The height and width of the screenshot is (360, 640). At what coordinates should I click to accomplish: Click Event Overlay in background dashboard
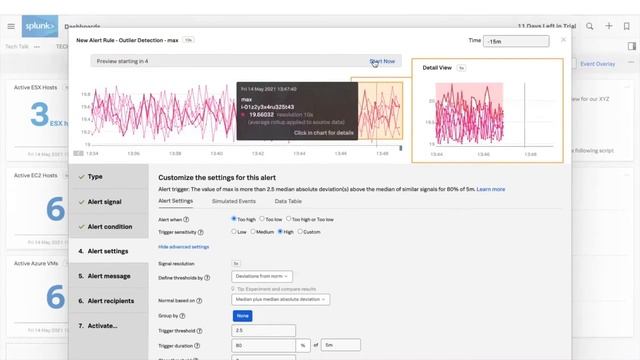tap(598, 64)
